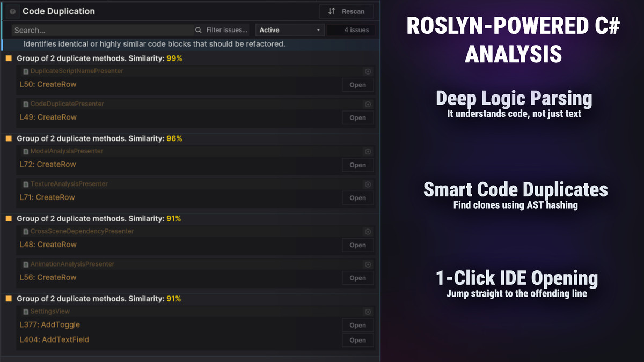Open the L71: CreateRow duplicate in the IDE
Image resolution: width=644 pixels, height=362 pixels.
click(358, 197)
